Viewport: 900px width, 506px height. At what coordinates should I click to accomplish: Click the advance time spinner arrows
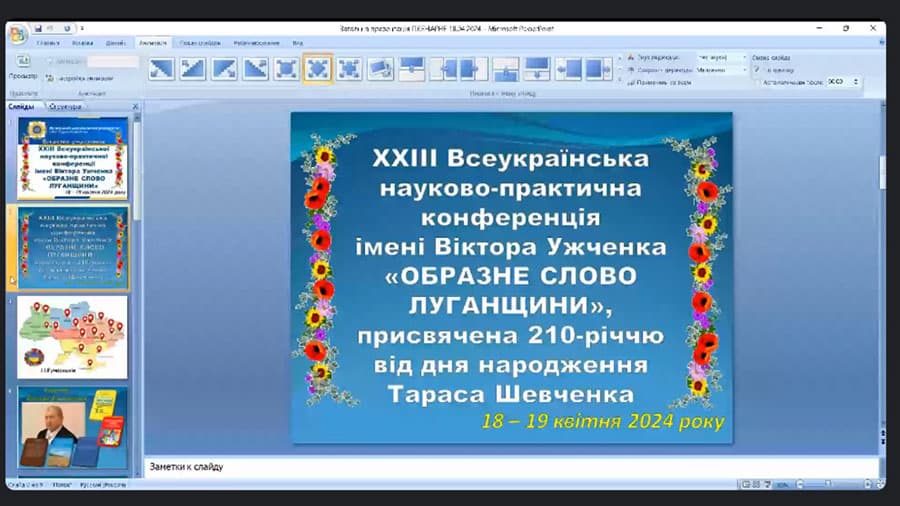tap(856, 82)
